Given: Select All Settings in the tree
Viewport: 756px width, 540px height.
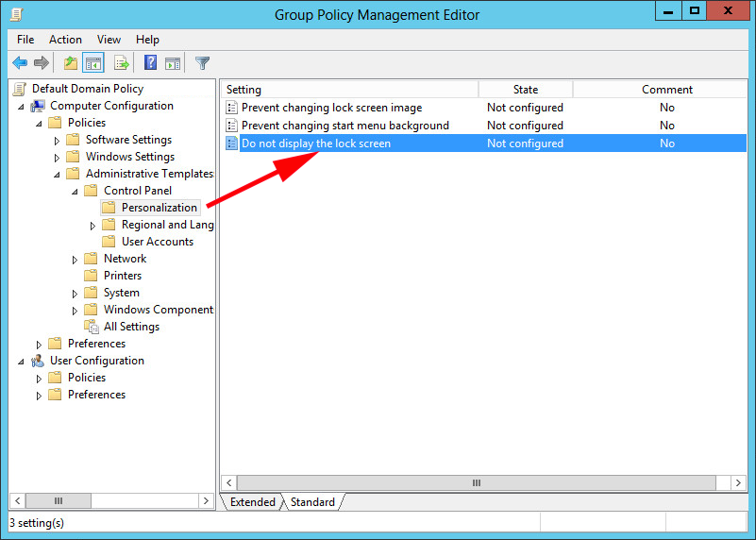Looking at the screenshot, I should (131, 327).
